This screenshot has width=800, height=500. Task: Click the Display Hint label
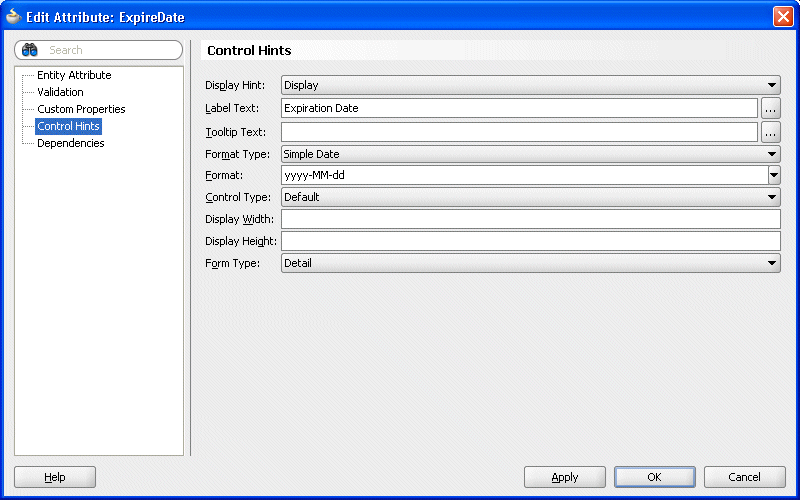pos(235,85)
